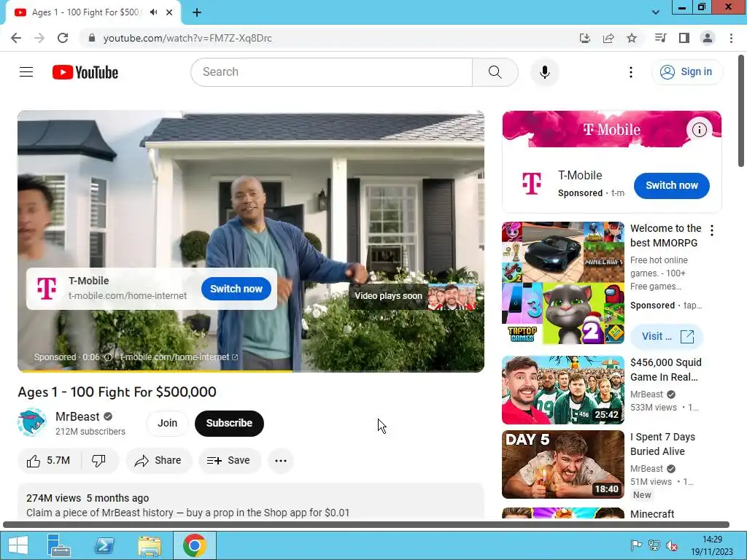Screen dimensions: 747x560
Task: Save the video to a playlist
Action: [230, 461]
